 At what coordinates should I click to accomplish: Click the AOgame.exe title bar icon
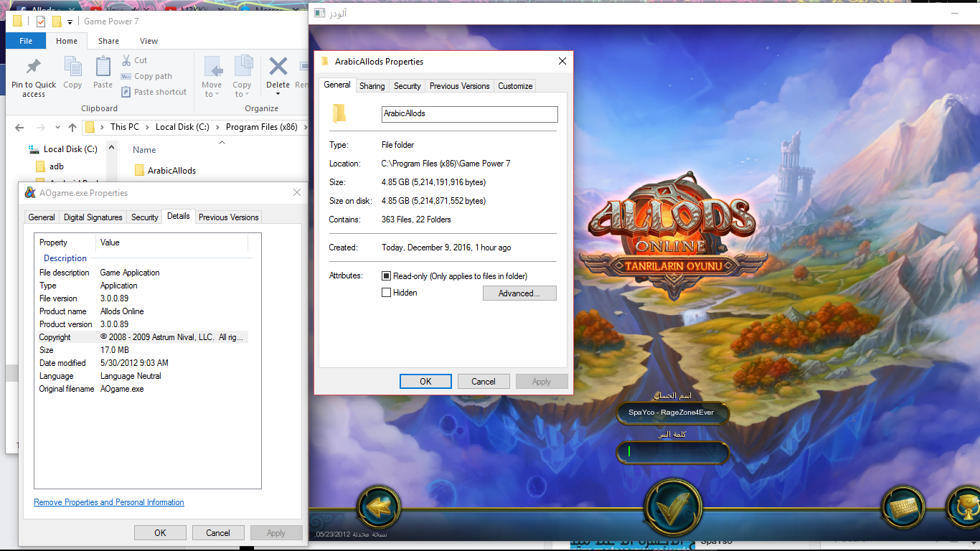30,193
